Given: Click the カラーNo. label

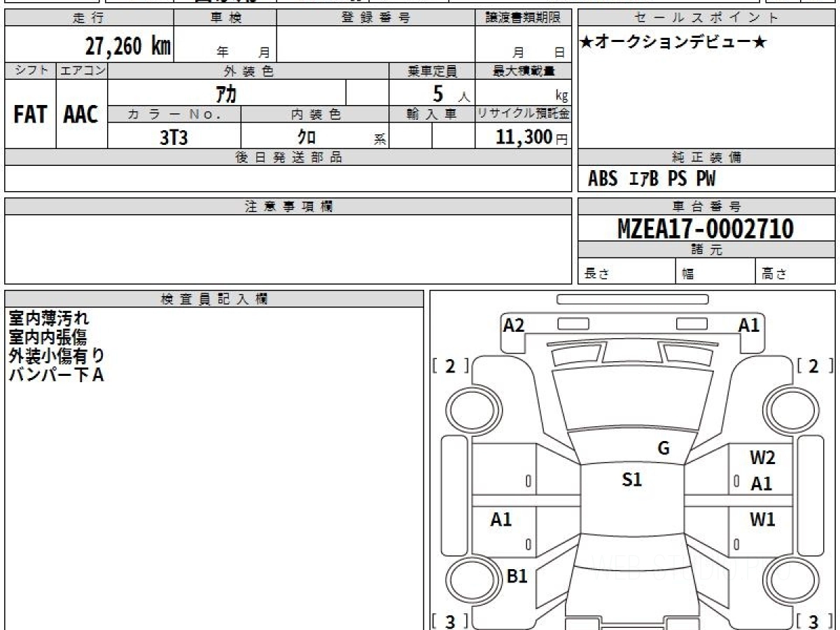Looking at the screenshot, I should (174, 114).
